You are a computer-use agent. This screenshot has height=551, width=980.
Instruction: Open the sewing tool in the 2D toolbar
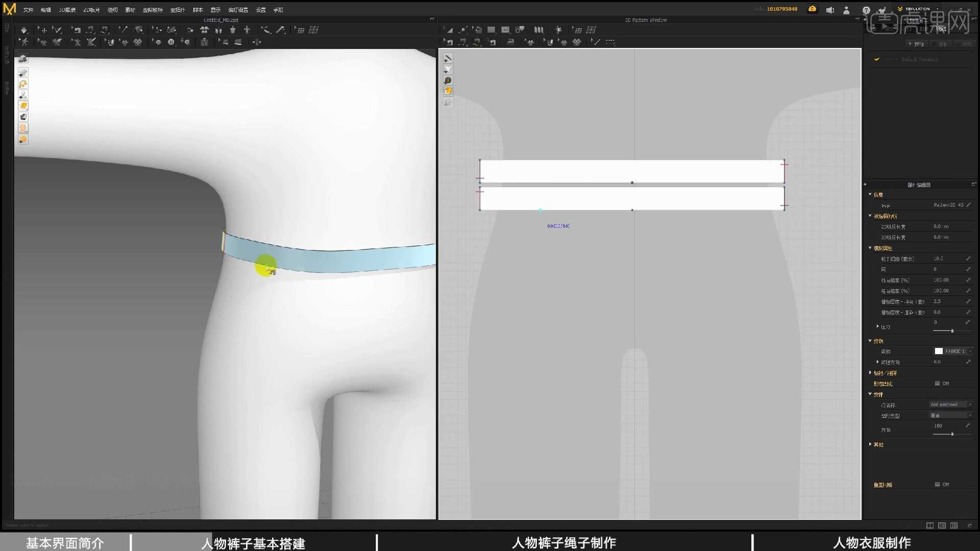[463, 42]
